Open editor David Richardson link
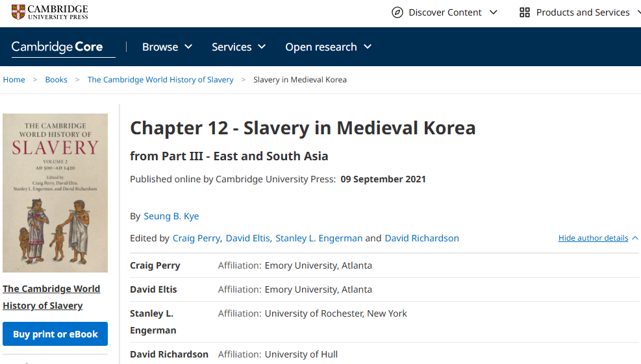 tap(422, 238)
